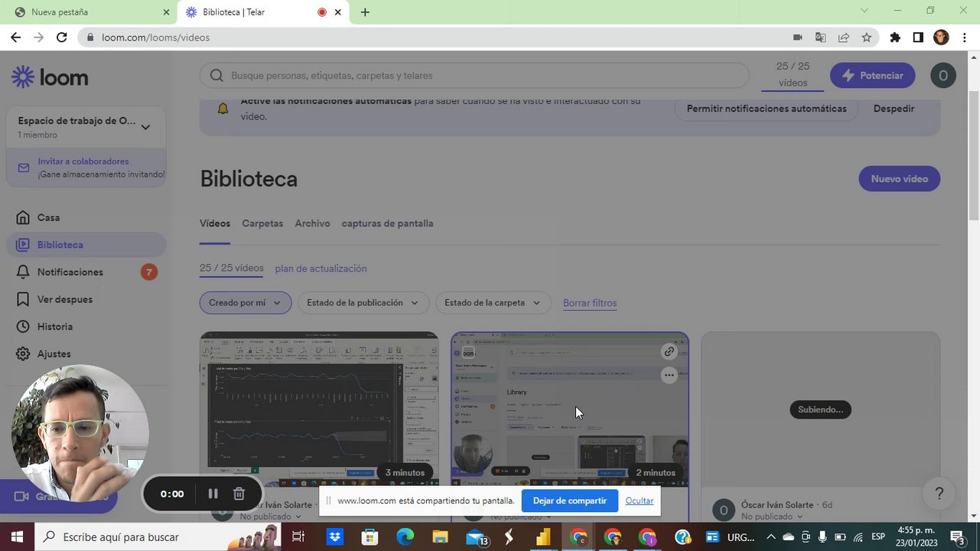Viewport: 980px width, 551px height.
Task: Dismiss the banner with Despedir
Action: click(894, 109)
